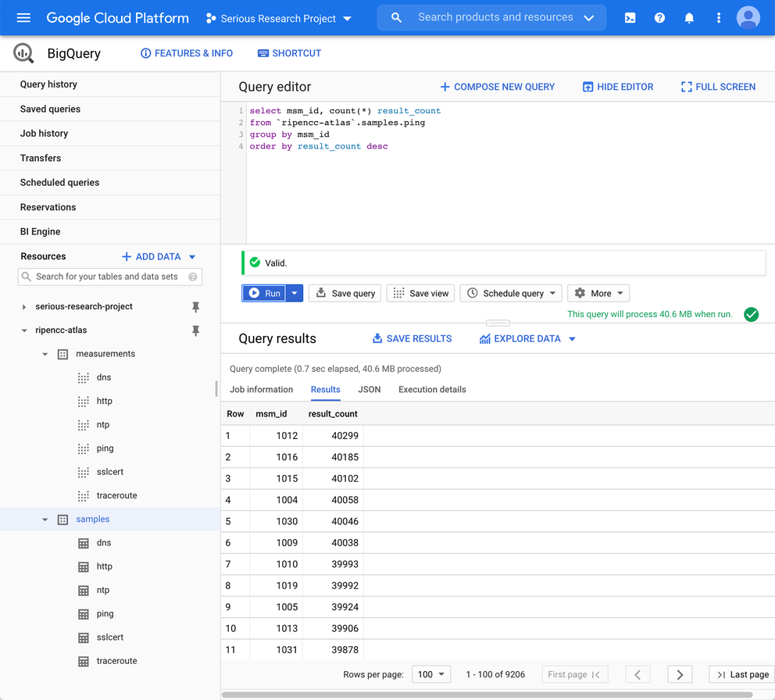Click Full Screen button
This screenshot has height=700, width=775.
718,87
